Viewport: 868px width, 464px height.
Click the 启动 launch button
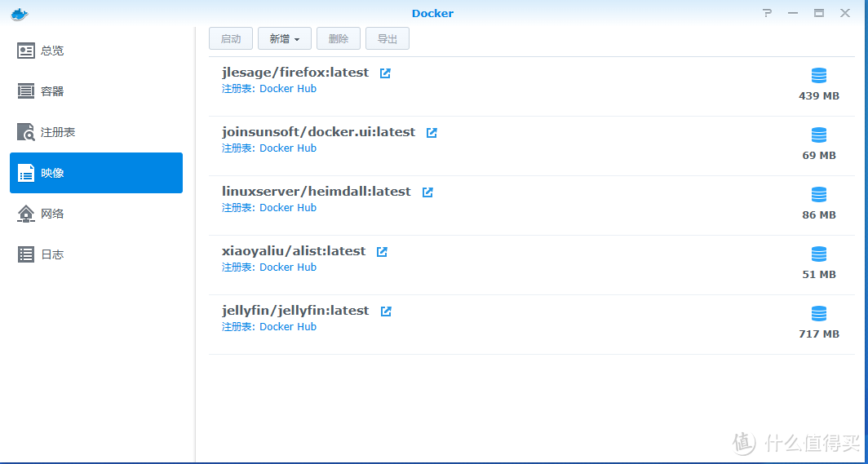pyautogui.click(x=231, y=38)
